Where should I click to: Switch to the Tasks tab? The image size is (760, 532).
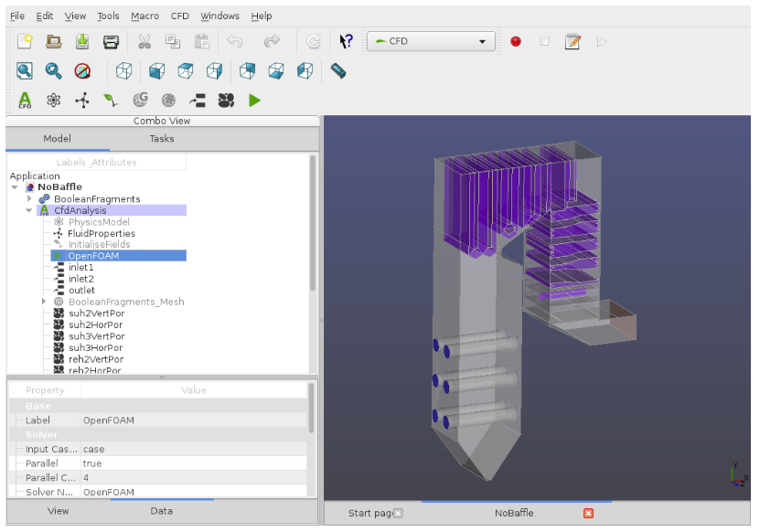pos(162,139)
